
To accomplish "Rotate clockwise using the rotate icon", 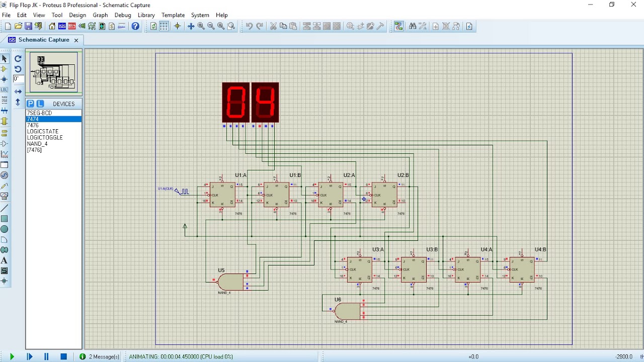I will point(18,59).
